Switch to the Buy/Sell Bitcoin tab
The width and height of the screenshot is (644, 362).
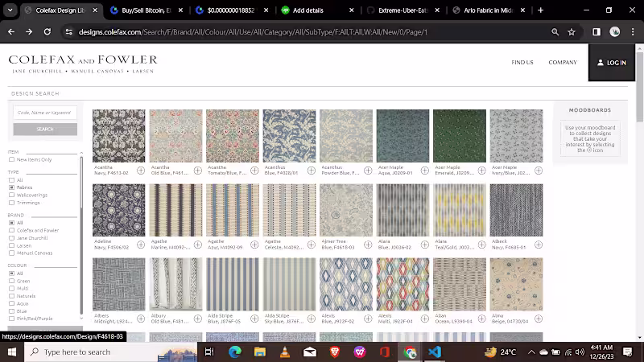point(145,10)
